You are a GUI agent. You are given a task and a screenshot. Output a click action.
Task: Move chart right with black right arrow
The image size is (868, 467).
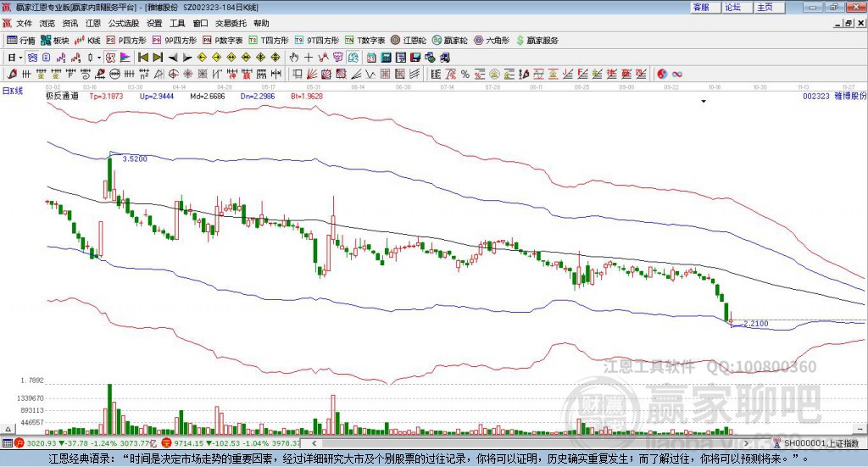pos(187,58)
